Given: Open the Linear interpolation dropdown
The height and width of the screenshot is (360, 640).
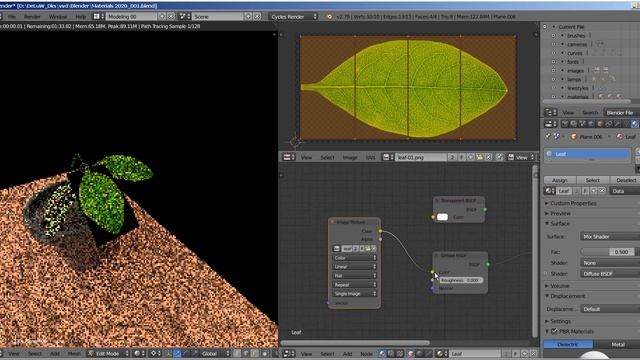Looking at the screenshot, I should [354, 267].
